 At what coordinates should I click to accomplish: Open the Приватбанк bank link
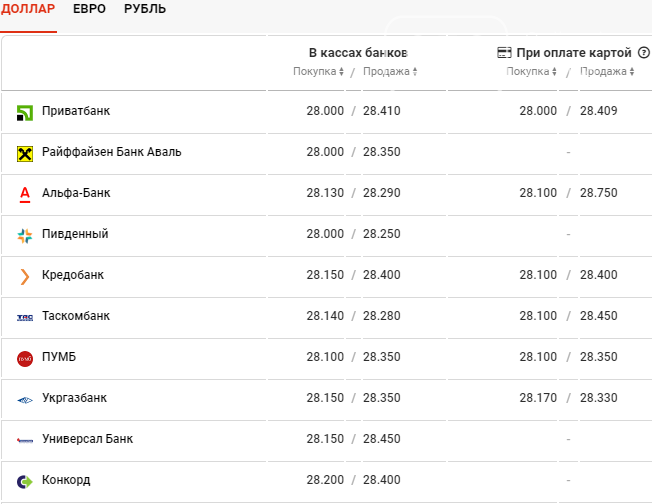[x=75, y=111]
